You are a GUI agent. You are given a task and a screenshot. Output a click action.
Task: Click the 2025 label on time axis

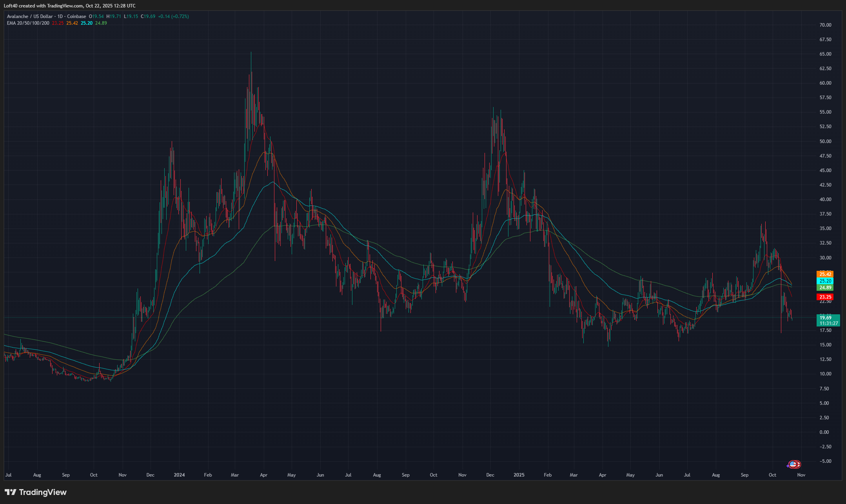[x=519, y=475]
